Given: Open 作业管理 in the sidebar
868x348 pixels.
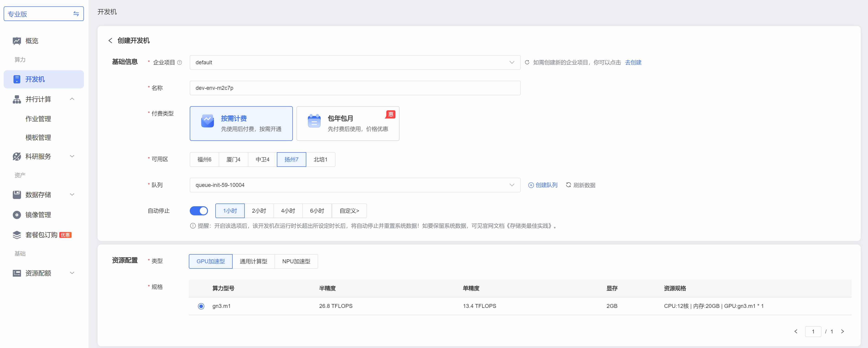Looking at the screenshot, I should 38,119.
